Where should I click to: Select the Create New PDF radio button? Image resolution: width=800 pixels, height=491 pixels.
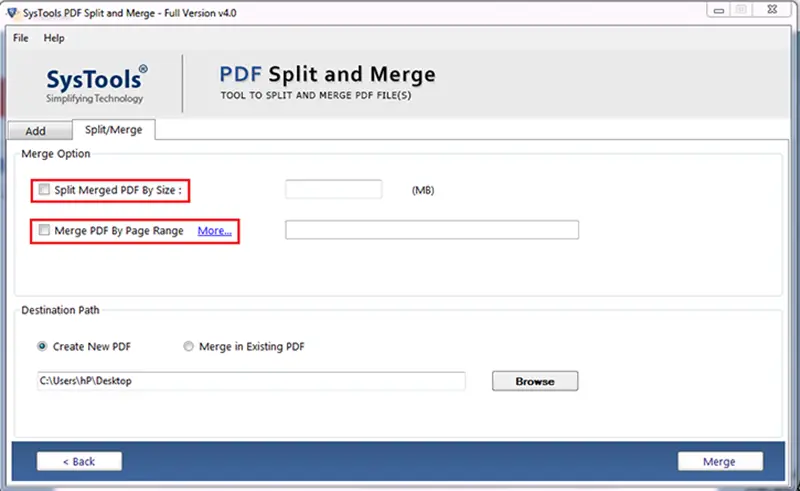click(x=42, y=346)
